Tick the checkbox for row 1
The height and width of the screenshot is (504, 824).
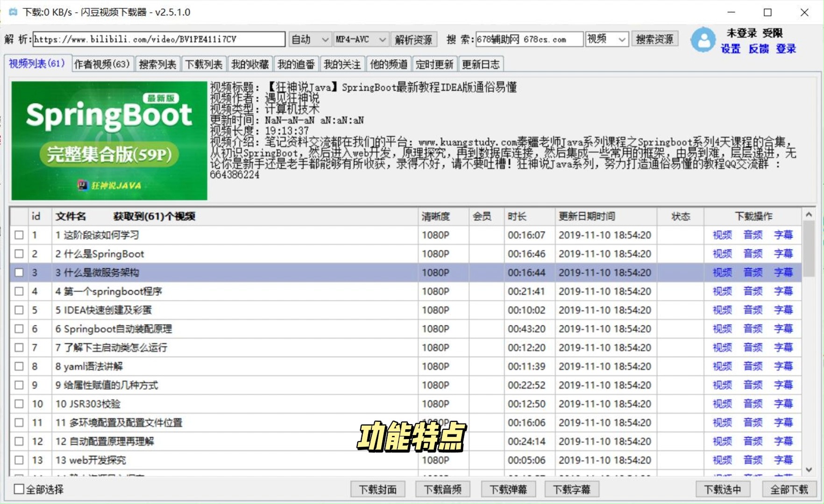(19, 235)
